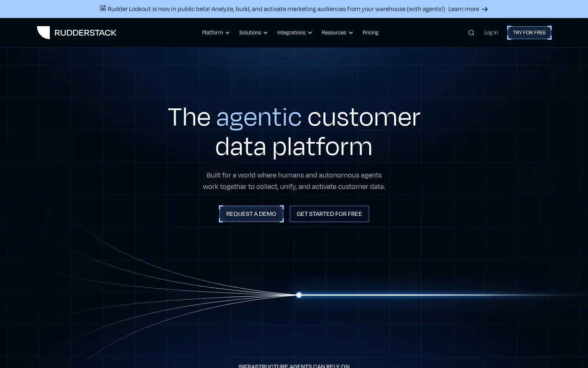Click the glowing dot on the line graphic

pos(299,295)
